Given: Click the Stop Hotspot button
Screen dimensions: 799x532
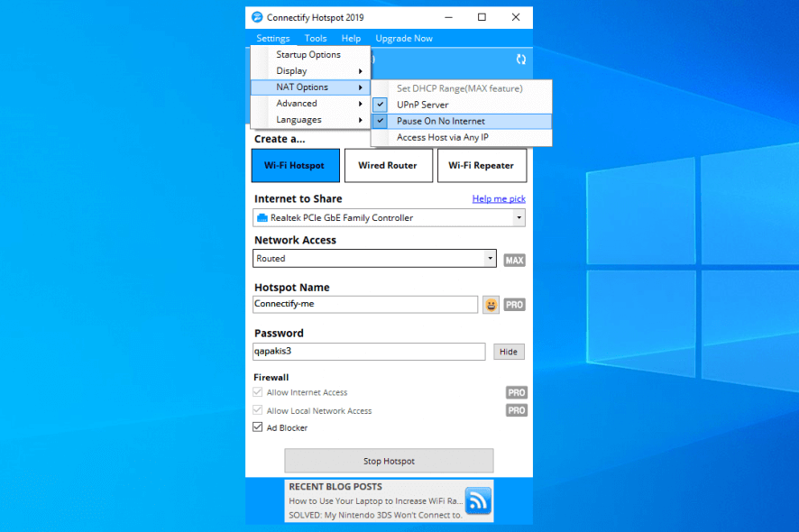Looking at the screenshot, I should point(389,461).
